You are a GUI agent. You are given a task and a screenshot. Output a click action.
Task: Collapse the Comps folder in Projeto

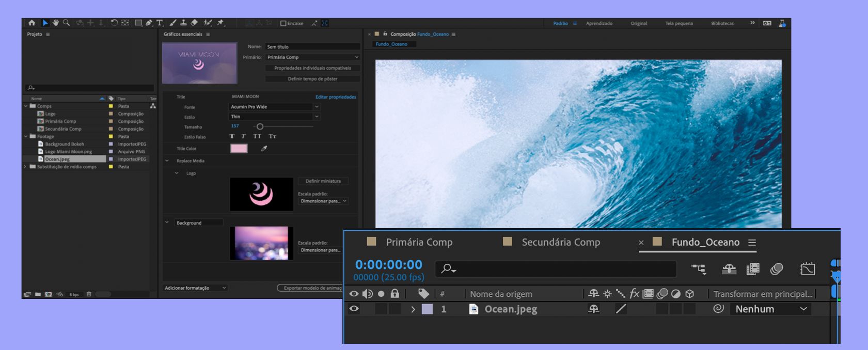[x=26, y=106]
